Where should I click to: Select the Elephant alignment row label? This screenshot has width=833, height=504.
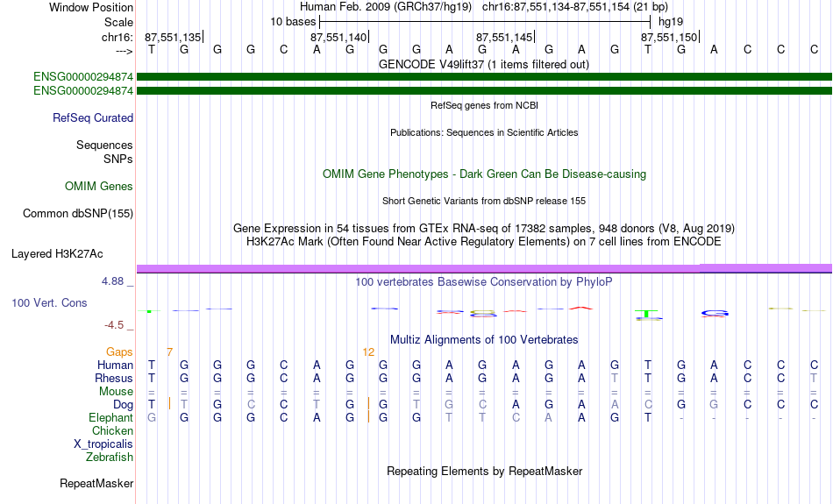point(111,418)
